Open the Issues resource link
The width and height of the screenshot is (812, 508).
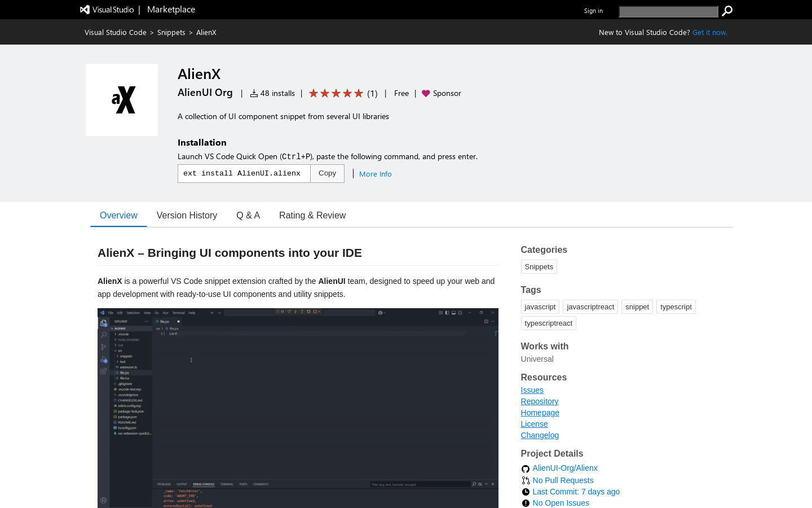pos(532,390)
